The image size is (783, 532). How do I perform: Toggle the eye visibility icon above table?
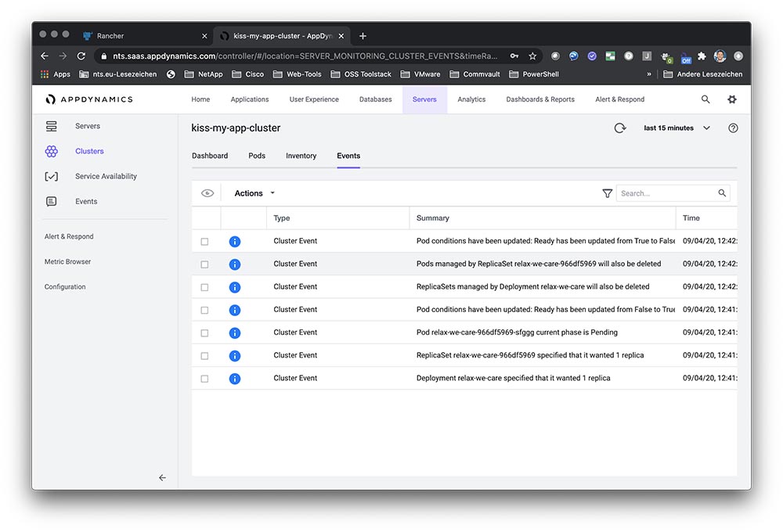(207, 193)
